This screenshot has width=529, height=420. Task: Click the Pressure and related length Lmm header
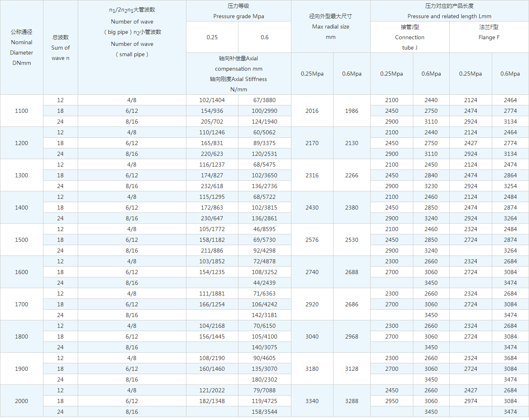coord(449,11)
